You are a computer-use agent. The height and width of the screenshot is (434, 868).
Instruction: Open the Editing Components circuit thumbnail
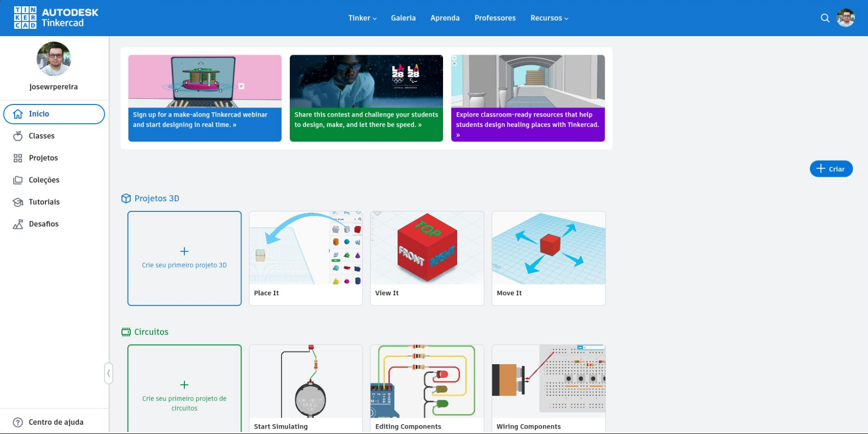point(427,381)
